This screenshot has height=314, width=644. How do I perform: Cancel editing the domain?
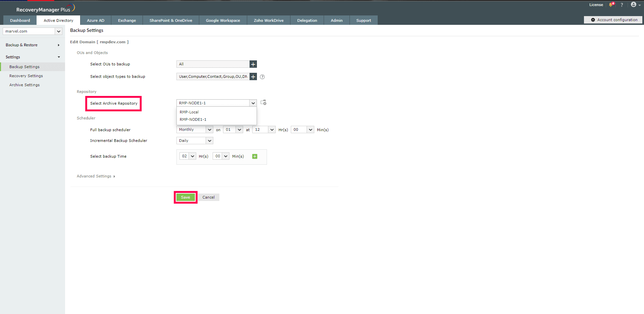point(208,197)
